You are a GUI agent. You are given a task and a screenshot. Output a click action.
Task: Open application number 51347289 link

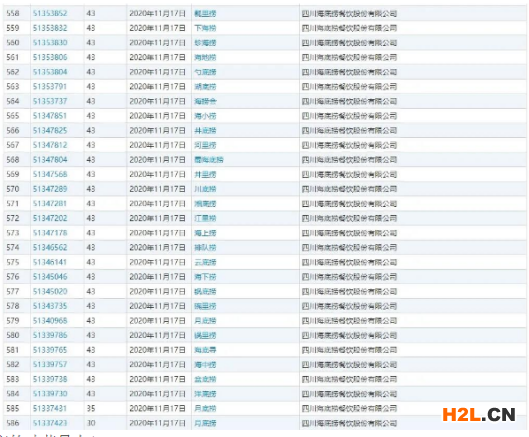[50, 189]
